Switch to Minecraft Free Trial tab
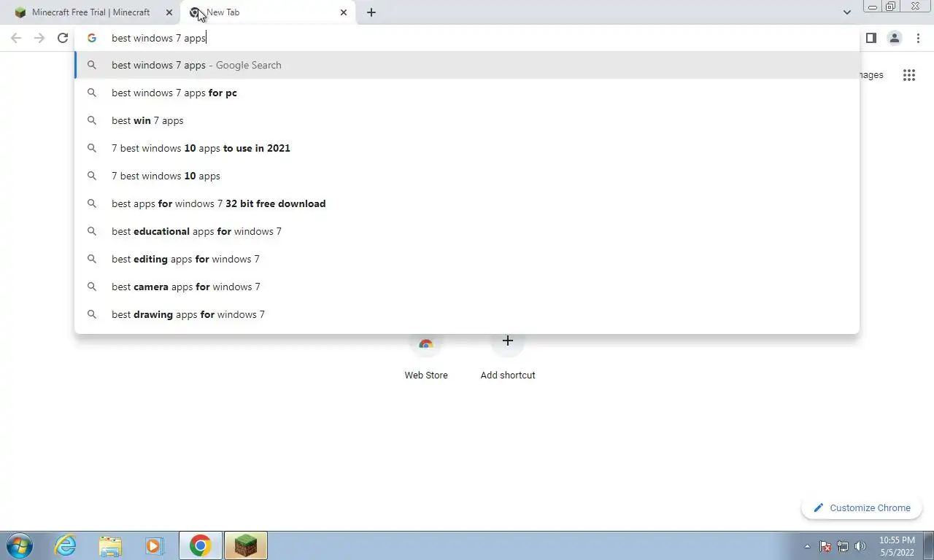This screenshot has width=934, height=560. (x=90, y=12)
